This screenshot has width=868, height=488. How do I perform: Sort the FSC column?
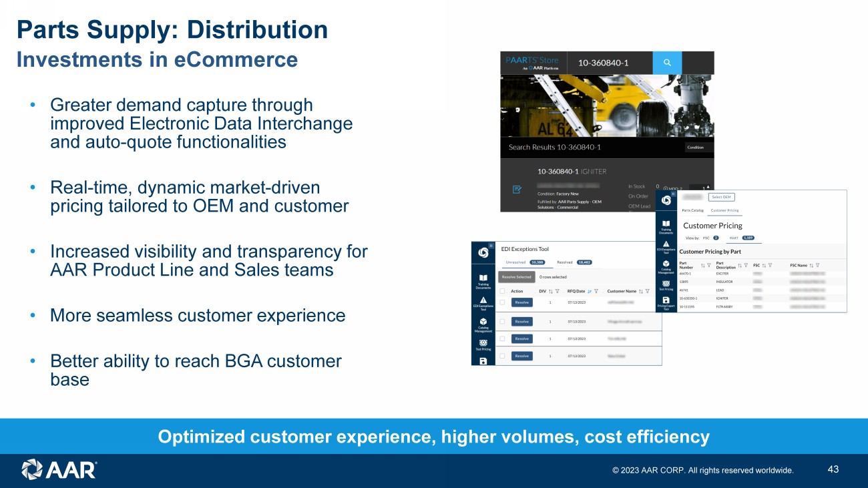765,265
